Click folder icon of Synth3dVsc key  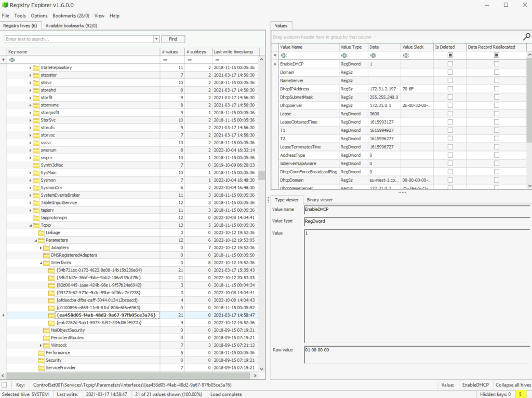[x=36, y=165]
